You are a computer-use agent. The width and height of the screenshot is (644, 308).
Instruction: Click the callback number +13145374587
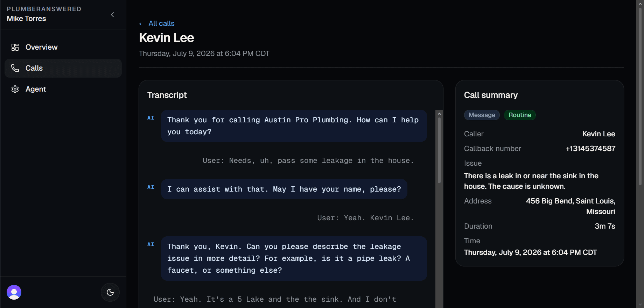tap(590, 149)
